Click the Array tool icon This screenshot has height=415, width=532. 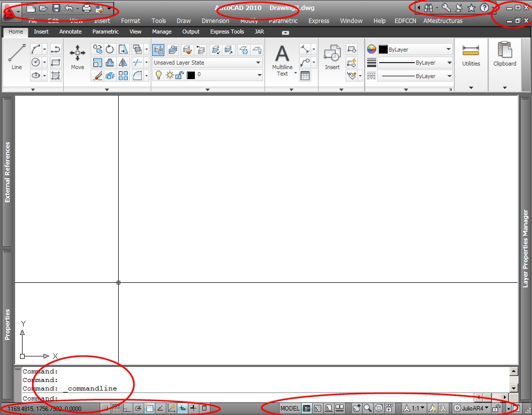[123, 76]
